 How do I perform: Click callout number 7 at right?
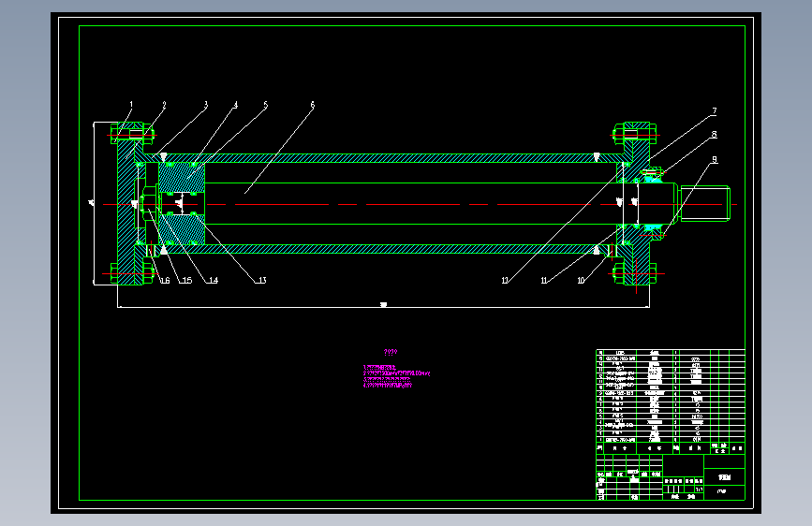[x=714, y=110]
